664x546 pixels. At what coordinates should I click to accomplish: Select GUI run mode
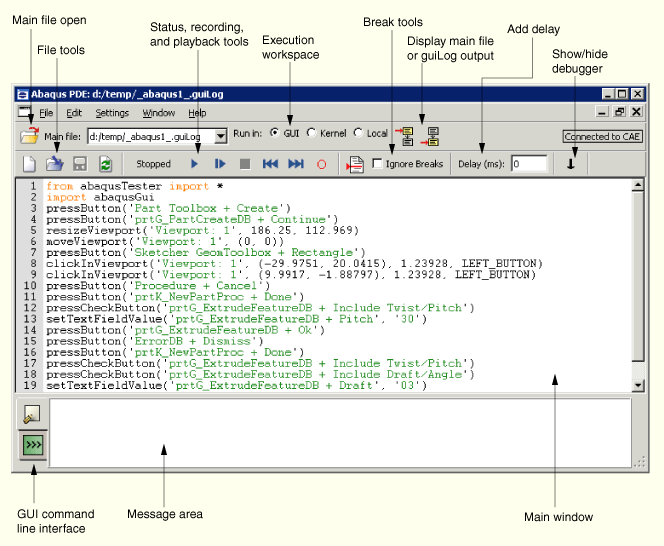[274, 133]
